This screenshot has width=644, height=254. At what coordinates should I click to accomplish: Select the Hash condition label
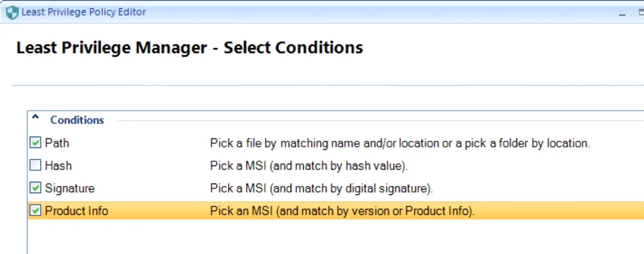58,166
